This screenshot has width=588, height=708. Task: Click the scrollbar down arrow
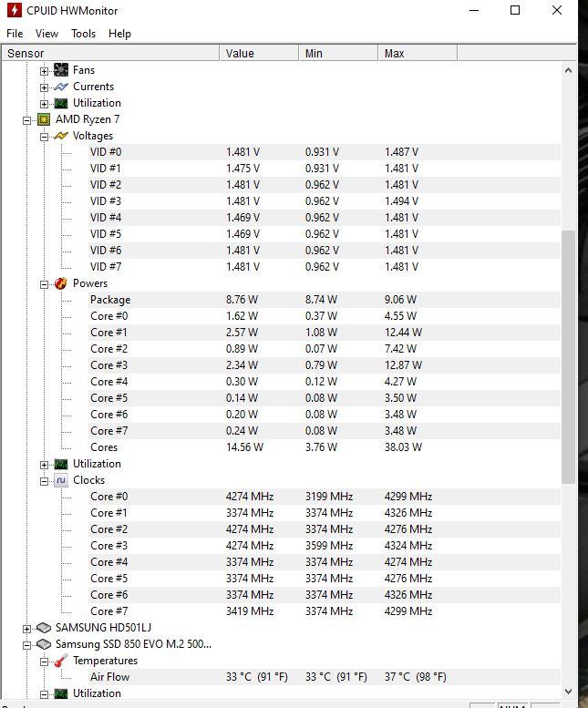pyautogui.click(x=568, y=691)
